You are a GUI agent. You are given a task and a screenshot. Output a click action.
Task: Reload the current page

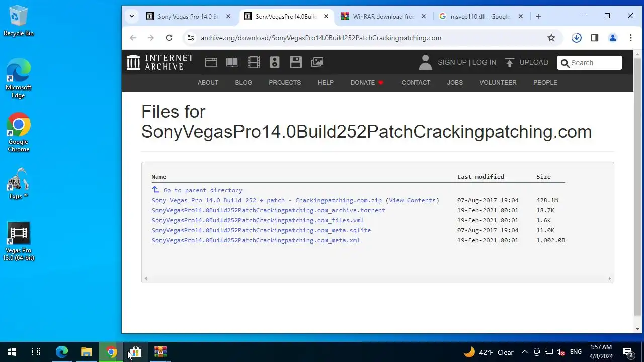click(x=169, y=38)
